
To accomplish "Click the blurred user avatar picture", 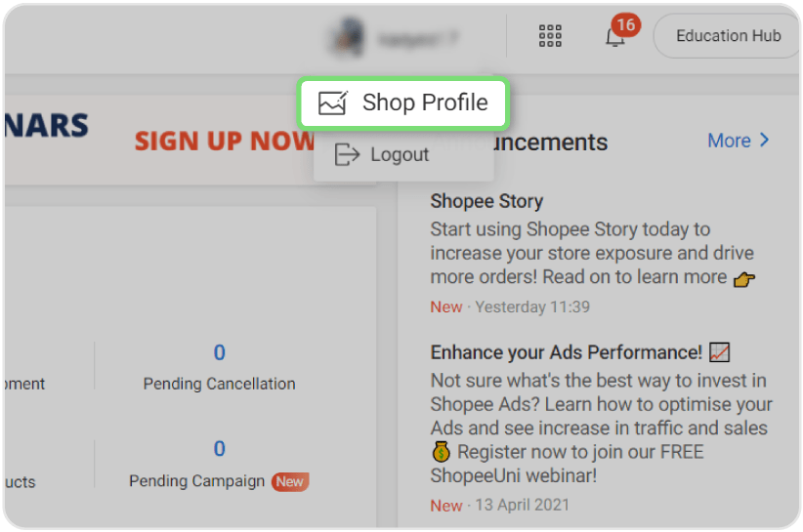I will click(345, 38).
